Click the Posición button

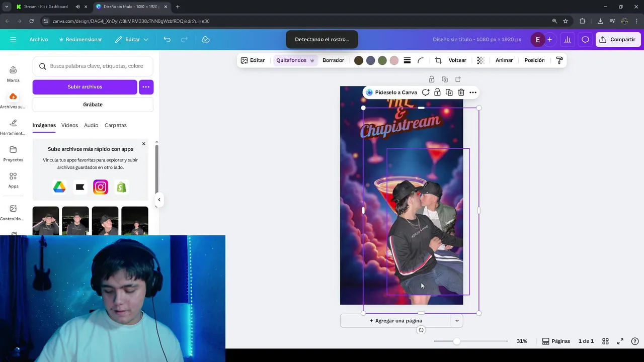coord(534,60)
